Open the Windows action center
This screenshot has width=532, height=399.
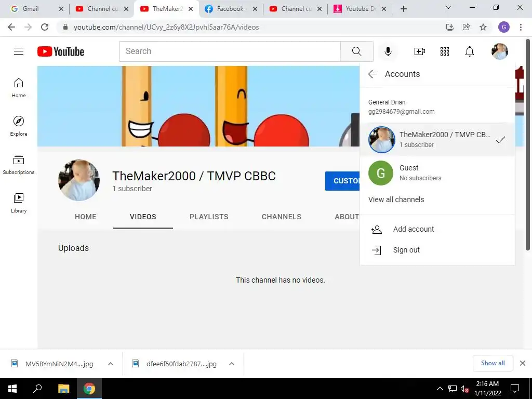click(x=515, y=389)
